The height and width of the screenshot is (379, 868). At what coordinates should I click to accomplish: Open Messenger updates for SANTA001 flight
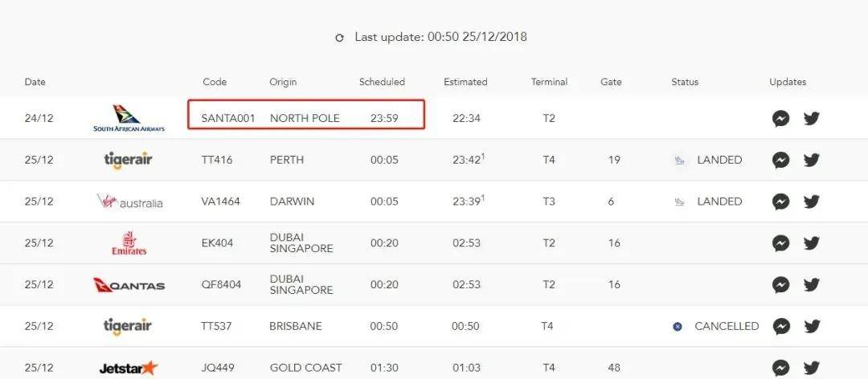[x=780, y=118]
